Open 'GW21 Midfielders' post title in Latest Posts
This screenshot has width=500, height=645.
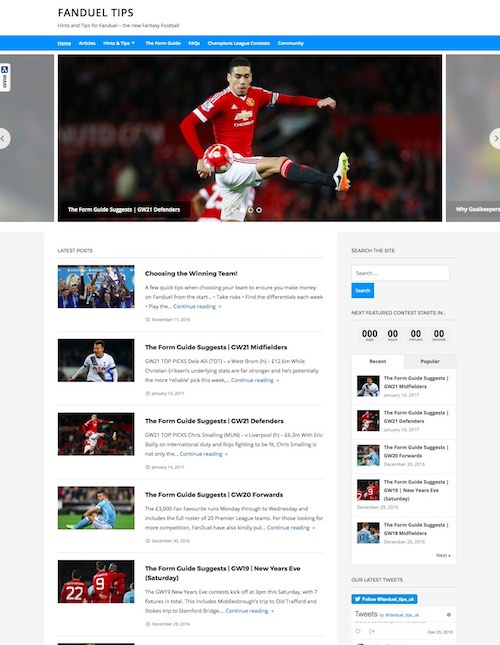click(x=216, y=347)
